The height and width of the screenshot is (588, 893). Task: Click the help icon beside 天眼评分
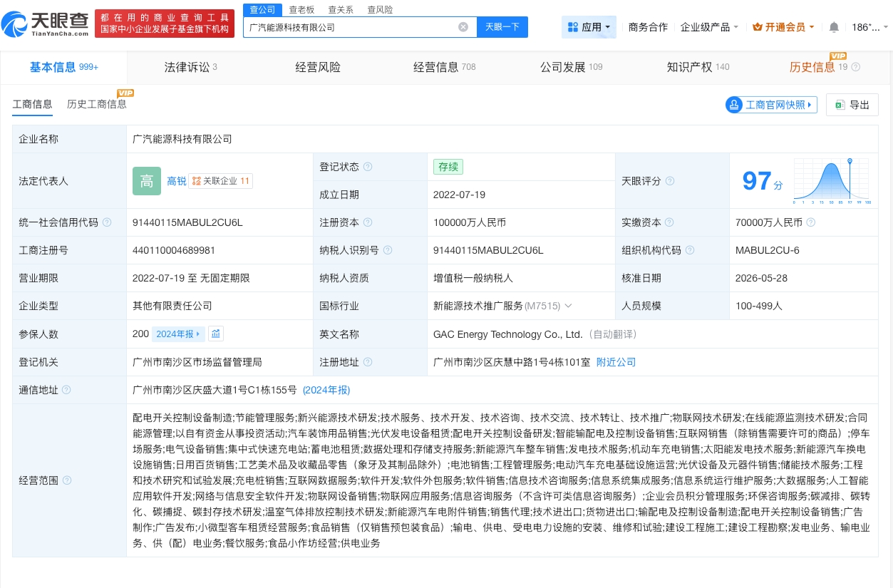670,181
